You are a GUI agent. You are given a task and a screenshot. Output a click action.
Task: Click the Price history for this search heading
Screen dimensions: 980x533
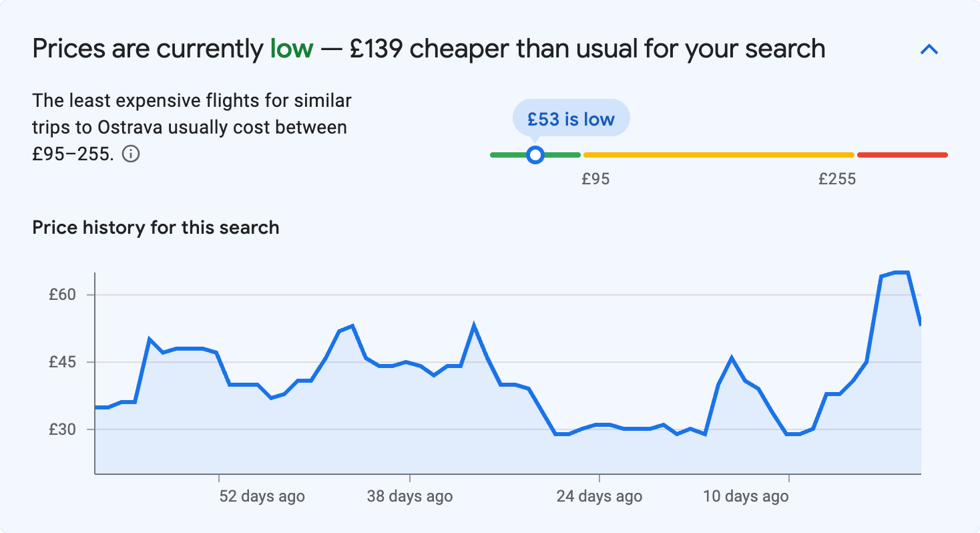tap(155, 227)
